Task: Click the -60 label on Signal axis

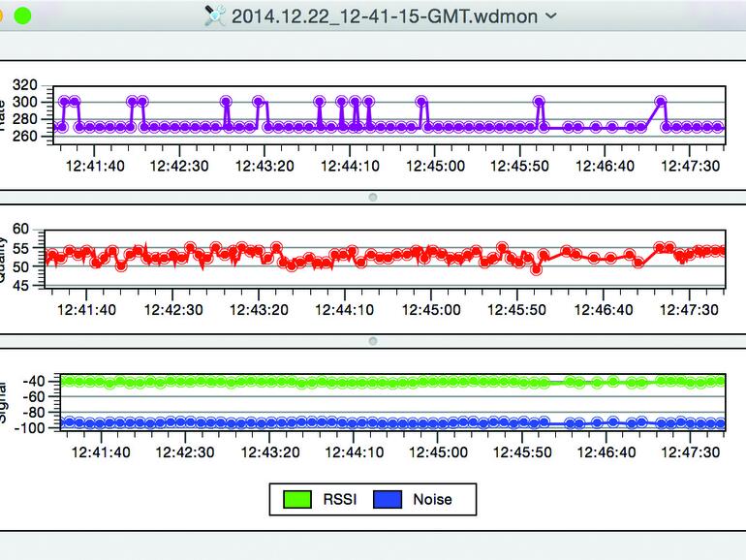Action: [x=33, y=396]
